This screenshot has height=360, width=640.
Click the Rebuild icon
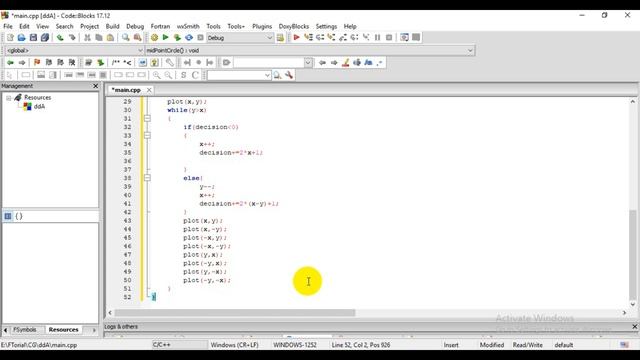(x=189, y=38)
